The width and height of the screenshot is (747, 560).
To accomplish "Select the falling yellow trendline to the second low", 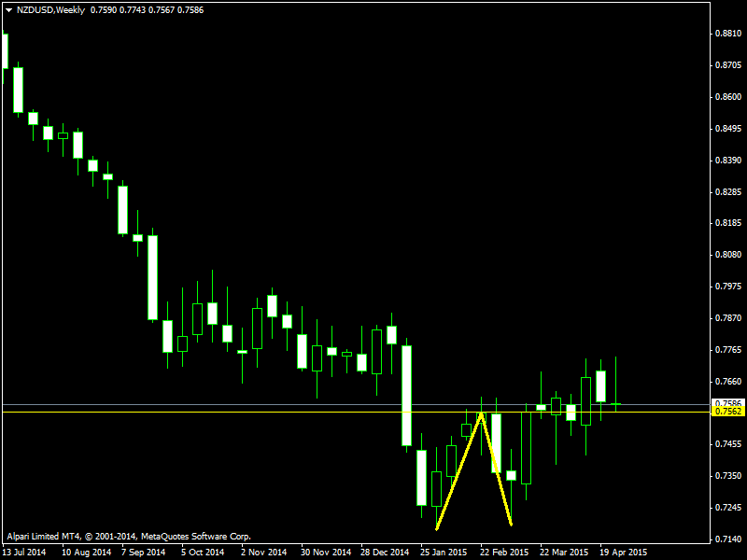I will tap(497, 469).
